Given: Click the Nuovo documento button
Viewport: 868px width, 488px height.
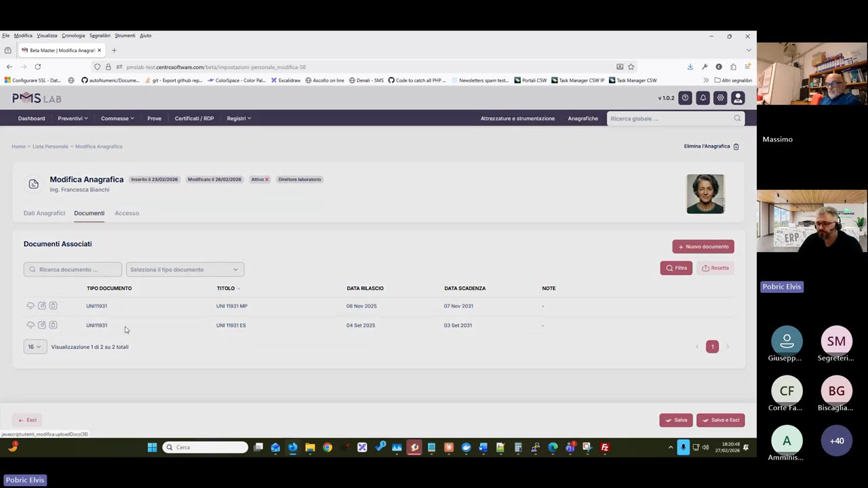Looking at the screenshot, I should [703, 247].
